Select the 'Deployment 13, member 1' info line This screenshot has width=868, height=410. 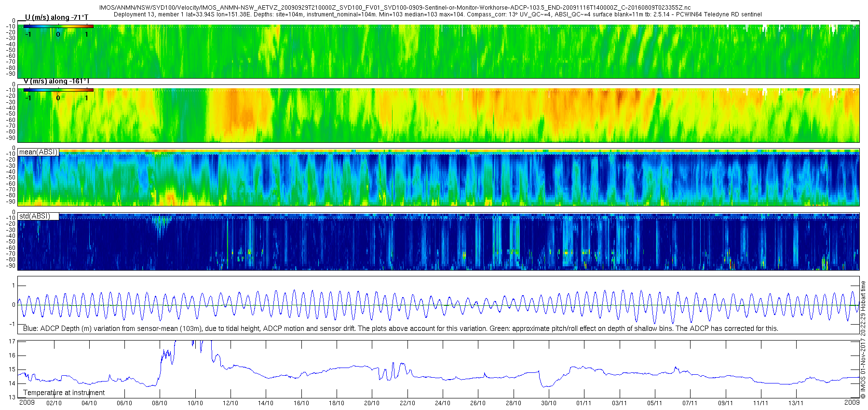point(438,14)
